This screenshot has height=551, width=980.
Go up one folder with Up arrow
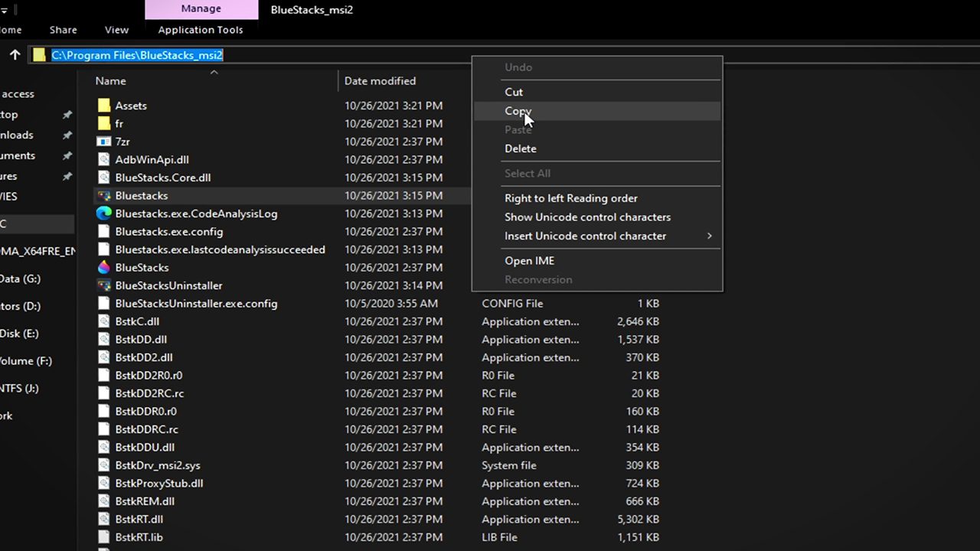[x=15, y=55]
